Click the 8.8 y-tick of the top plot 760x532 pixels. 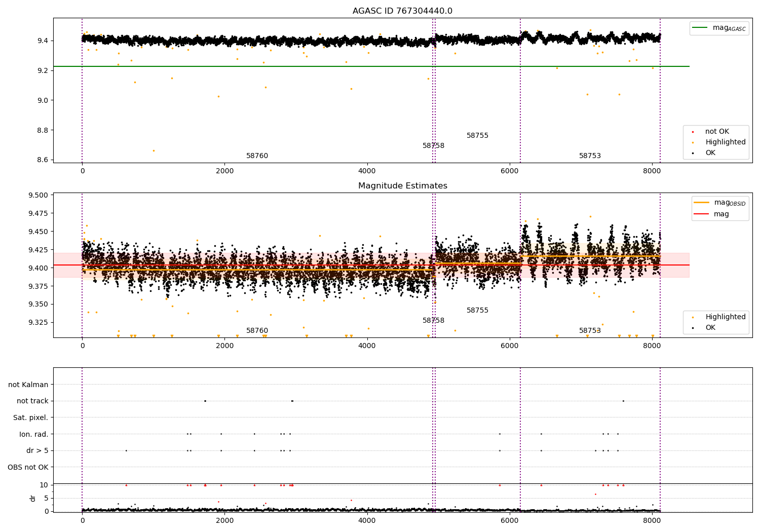coord(42,130)
